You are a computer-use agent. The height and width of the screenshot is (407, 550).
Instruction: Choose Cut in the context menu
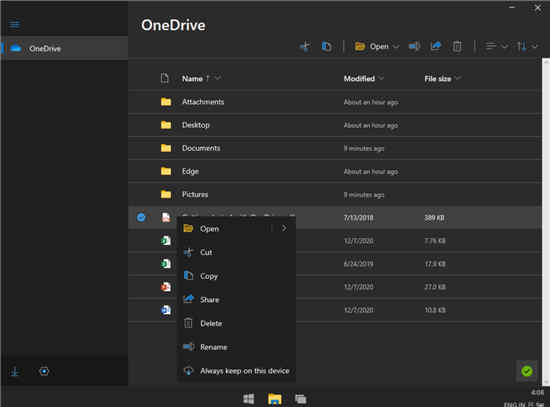point(237,252)
